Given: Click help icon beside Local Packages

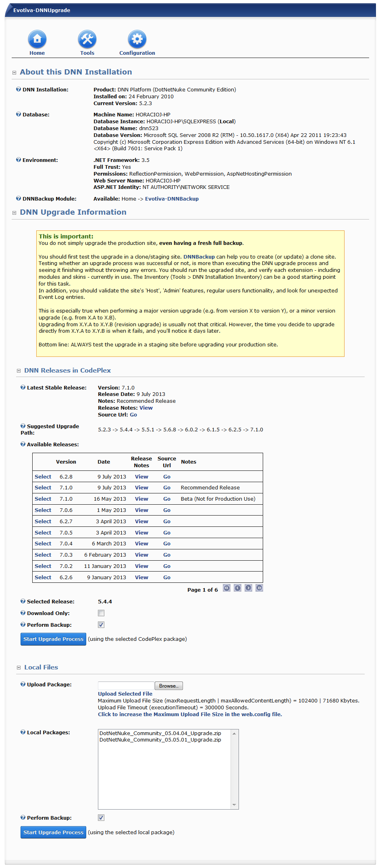Looking at the screenshot, I should click(x=23, y=732).
